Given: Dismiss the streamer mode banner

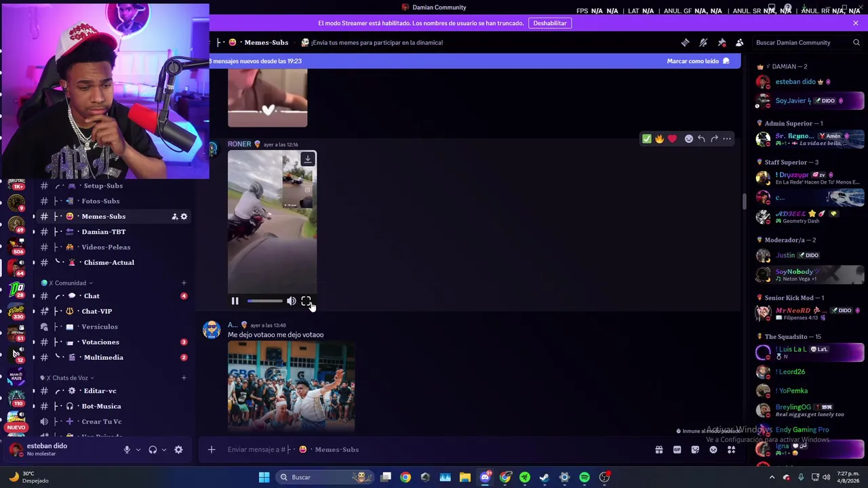Looking at the screenshot, I should (x=856, y=23).
